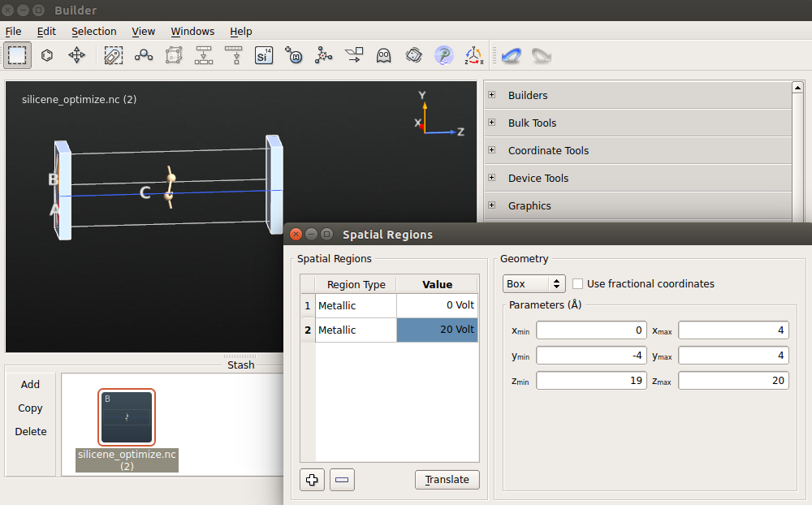Screen dimensions: 812x505
Task: Click the add hydrogen passivation icon
Action: tap(294, 55)
